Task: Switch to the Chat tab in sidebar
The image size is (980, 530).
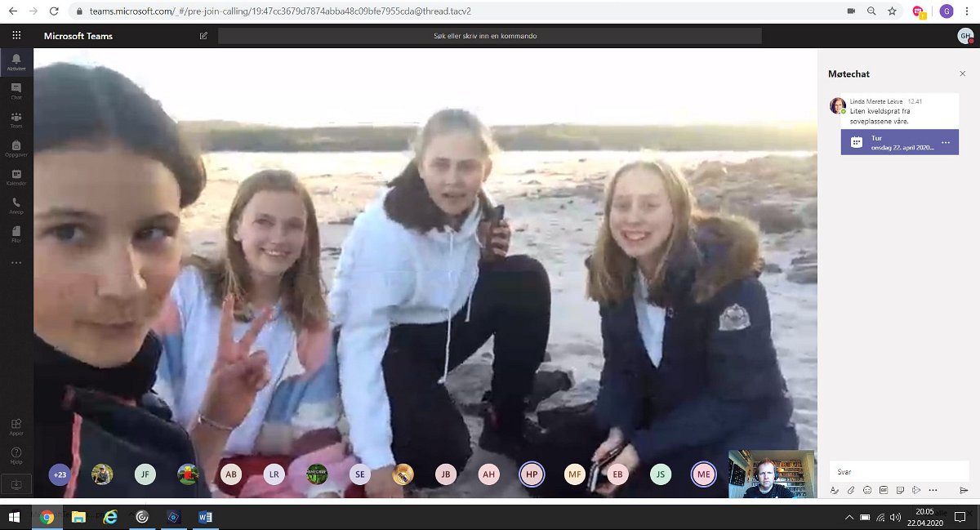Action: 16,91
